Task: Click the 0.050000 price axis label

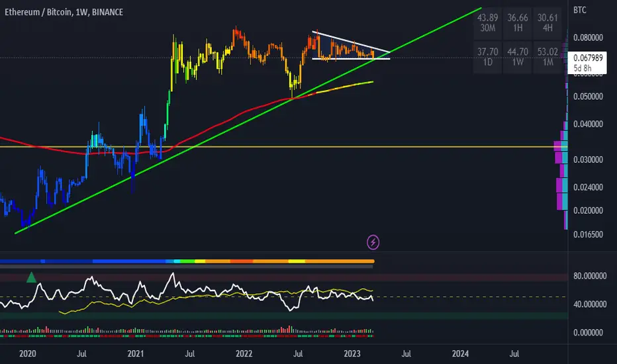Action: 588,97
